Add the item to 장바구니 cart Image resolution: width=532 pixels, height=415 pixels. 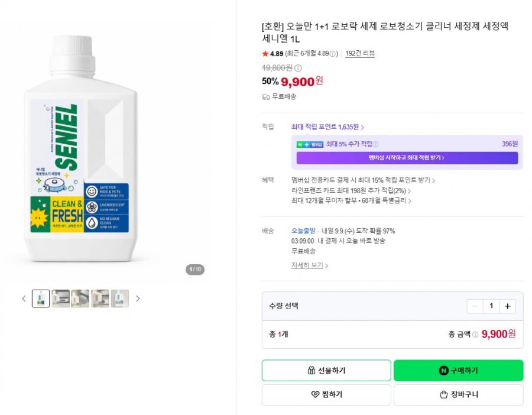[458, 394]
